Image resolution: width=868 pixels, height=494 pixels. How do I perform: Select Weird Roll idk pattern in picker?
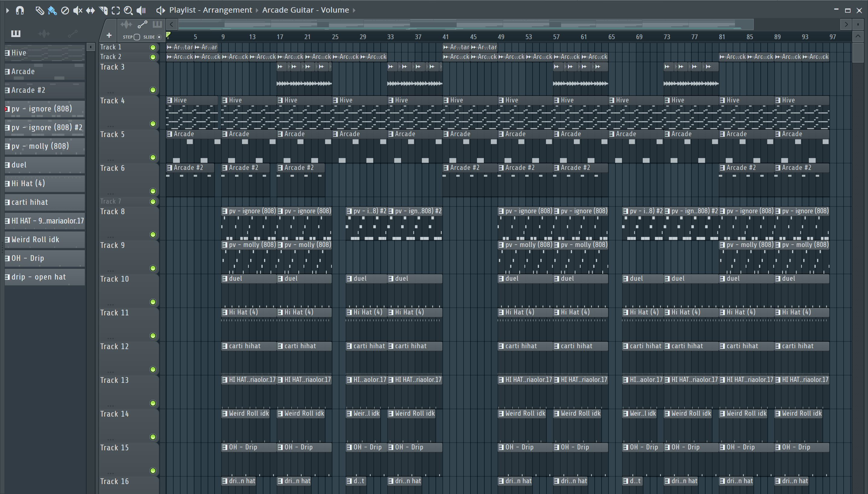45,239
